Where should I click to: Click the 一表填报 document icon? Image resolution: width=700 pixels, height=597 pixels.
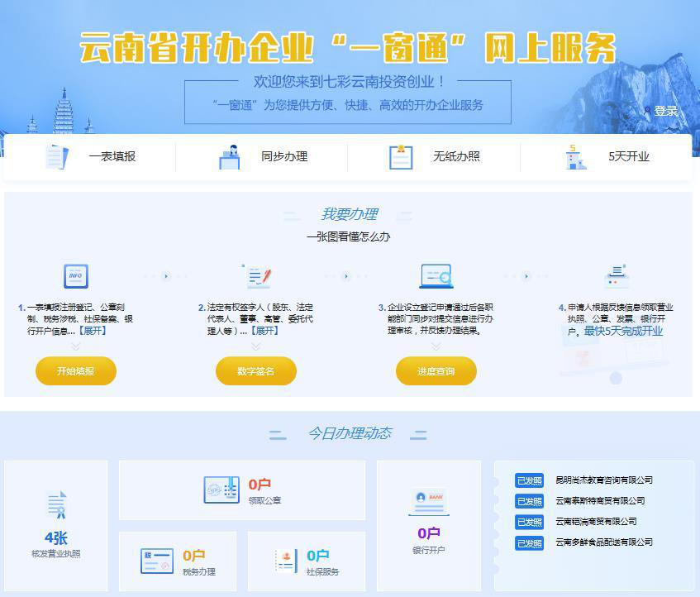click(x=55, y=156)
